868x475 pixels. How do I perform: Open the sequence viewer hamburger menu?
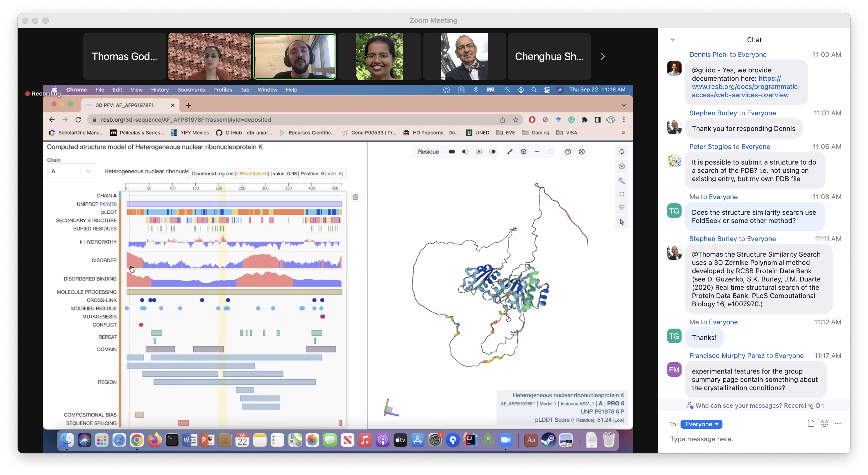click(x=356, y=197)
